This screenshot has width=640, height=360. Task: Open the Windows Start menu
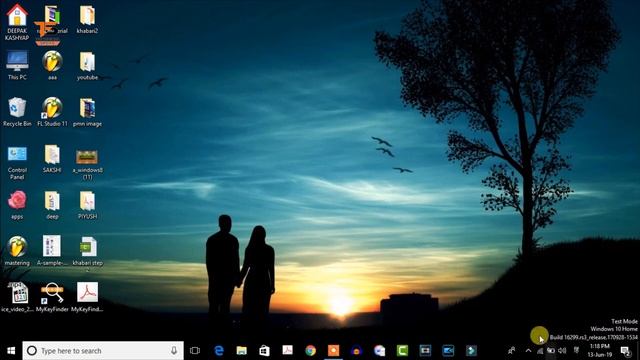point(11,351)
